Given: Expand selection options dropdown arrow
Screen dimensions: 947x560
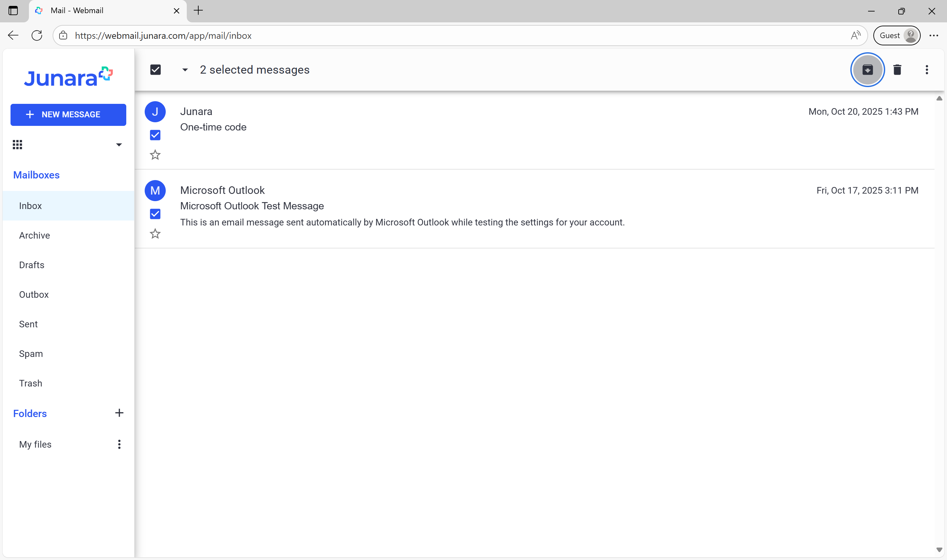Looking at the screenshot, I should 185,70.
